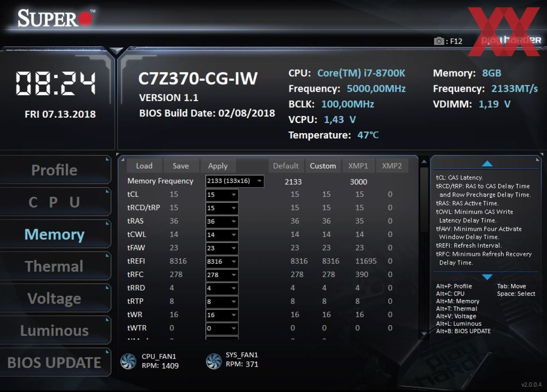Click the SYS_FAN1 RPM: 371 reading
547x392 pixels.
tap(242, 364)
